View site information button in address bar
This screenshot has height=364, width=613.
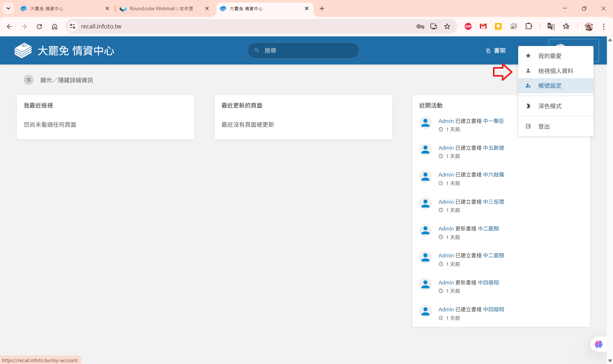pos(73,27)
